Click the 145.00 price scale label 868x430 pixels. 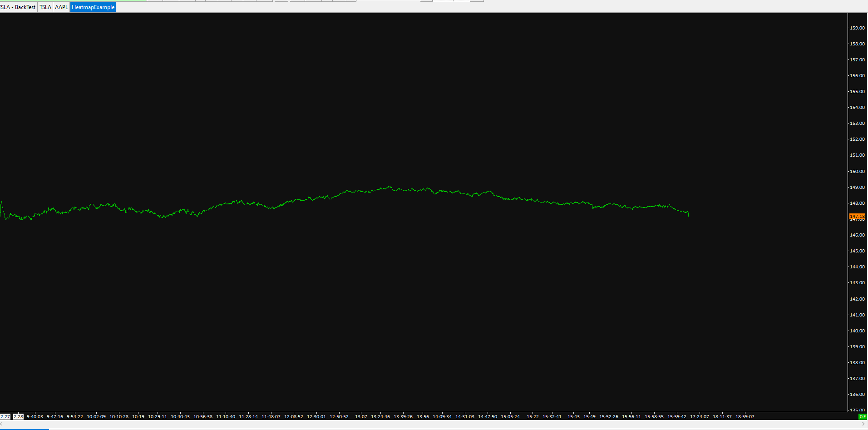[x=857, y=251]
